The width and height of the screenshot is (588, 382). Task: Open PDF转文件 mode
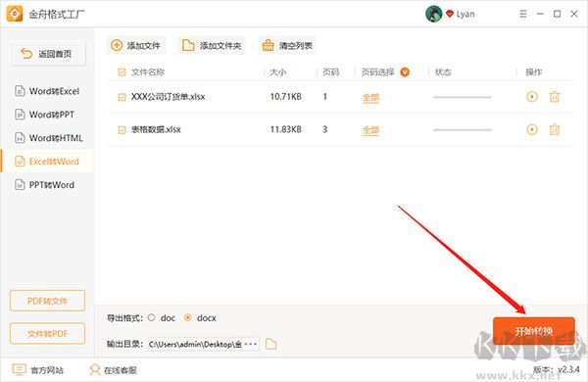[47, 301]
